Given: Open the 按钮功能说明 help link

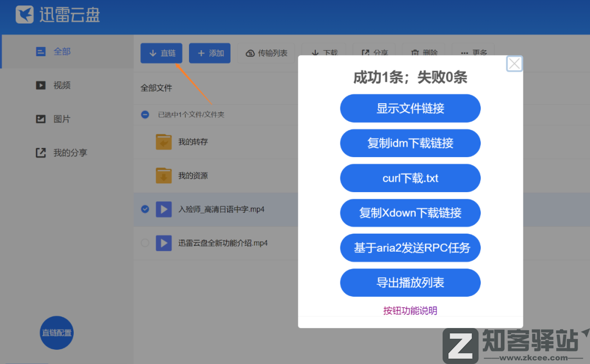Looking at the screenshot, I should click(410, 310).
